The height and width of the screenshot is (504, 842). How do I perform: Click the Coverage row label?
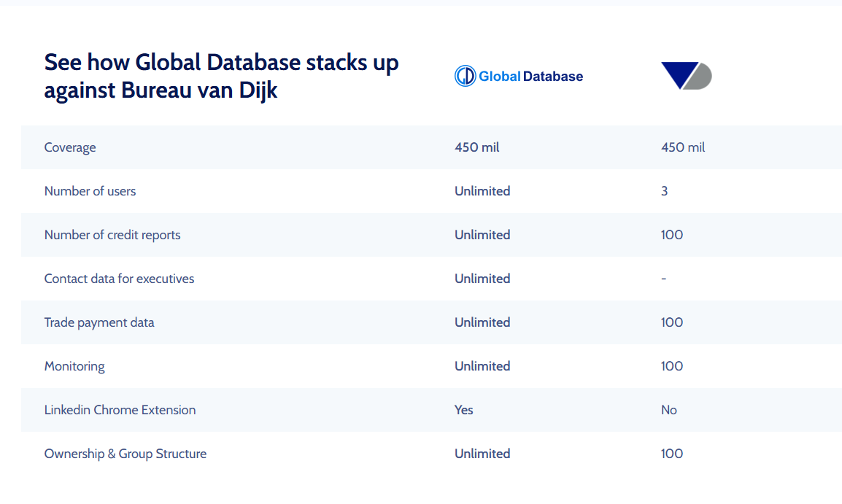(x=70, y=147)
